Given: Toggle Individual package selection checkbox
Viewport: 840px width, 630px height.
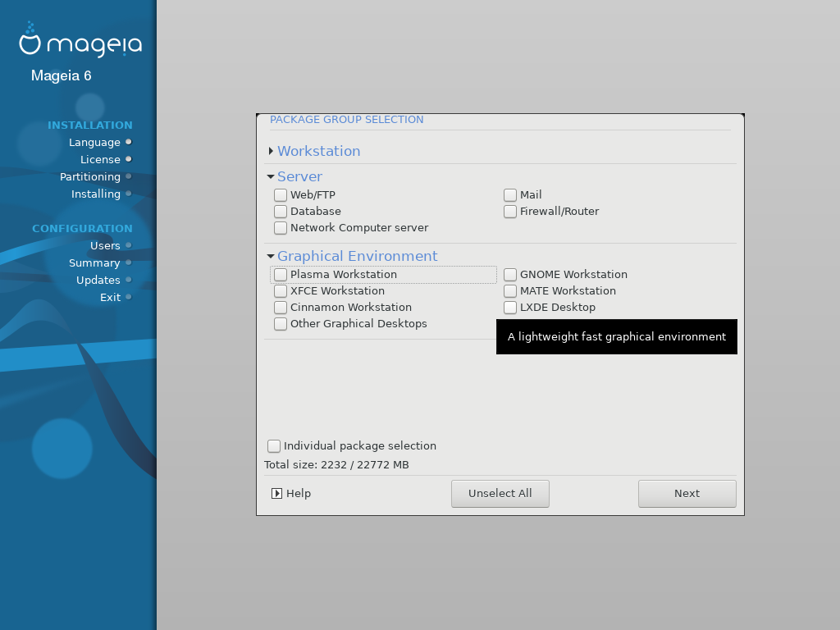Looking at the screenshot, I should pyautogui.click(x=274, y=446).
